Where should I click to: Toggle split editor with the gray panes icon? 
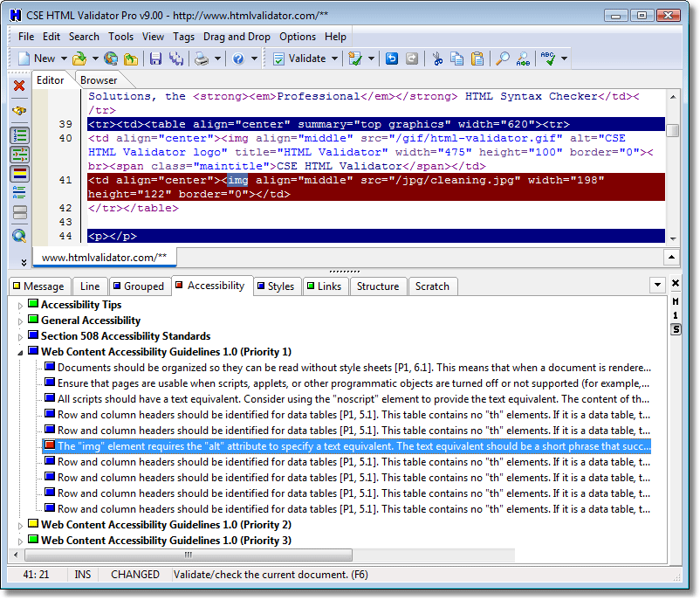click(x=20, y=211)
